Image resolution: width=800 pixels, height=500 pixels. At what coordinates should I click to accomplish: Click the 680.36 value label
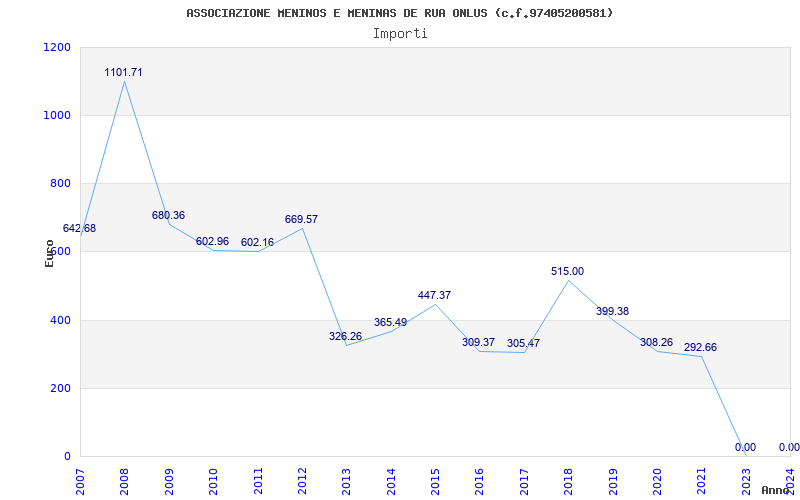pos(168,215)
